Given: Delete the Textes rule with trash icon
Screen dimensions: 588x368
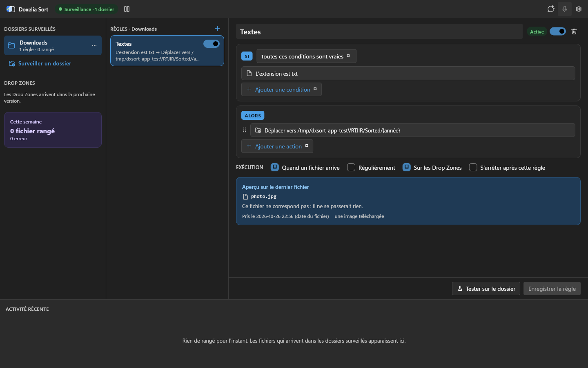Looking at the screenshot, I should pyautogui.click(x=574, y=31).
